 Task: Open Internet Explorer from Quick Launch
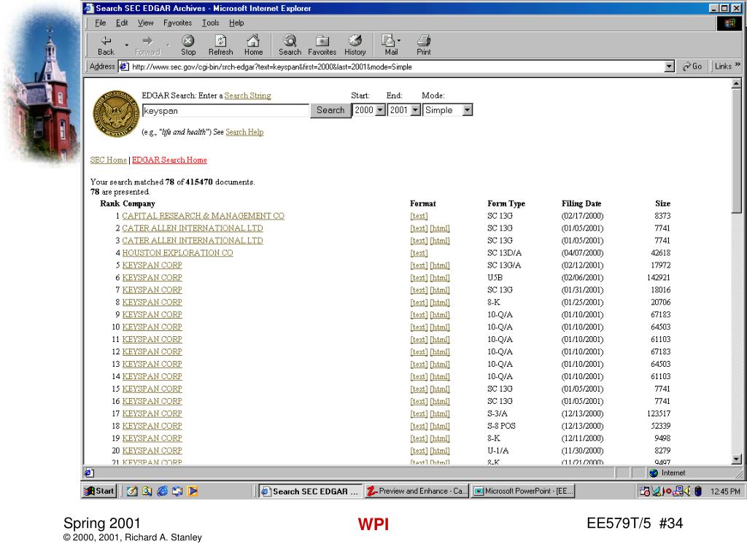(163, 491)
